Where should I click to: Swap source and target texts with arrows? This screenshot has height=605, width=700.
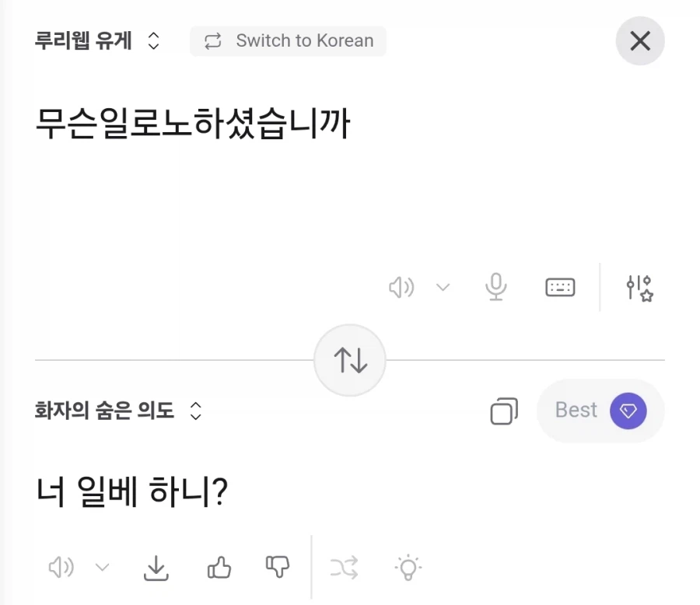(x=350, y=360)
